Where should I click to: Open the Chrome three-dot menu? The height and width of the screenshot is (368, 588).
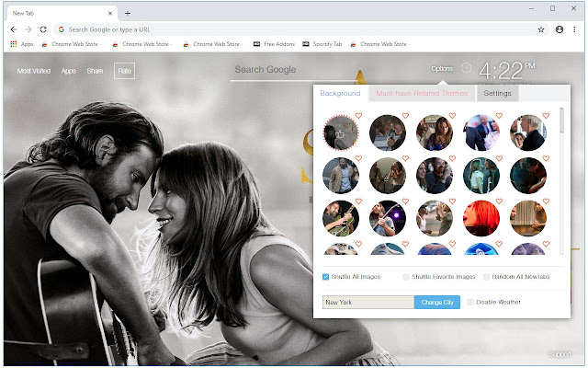(x=574, y=29)
